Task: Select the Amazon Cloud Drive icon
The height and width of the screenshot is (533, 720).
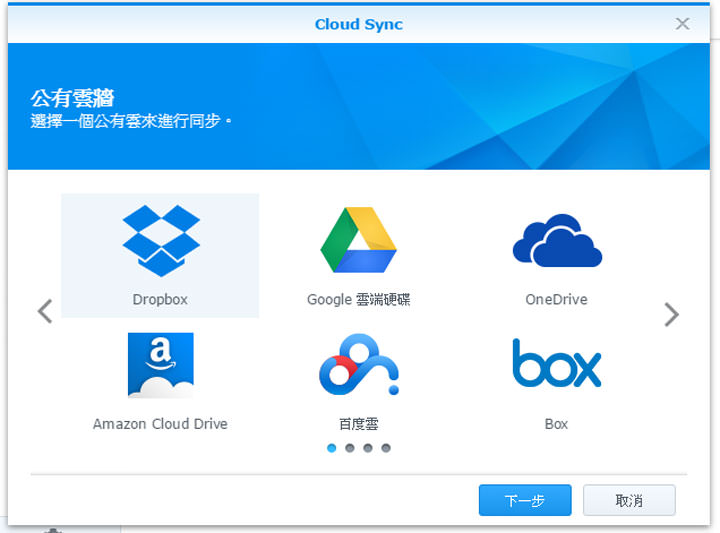Action: [160, 366]
